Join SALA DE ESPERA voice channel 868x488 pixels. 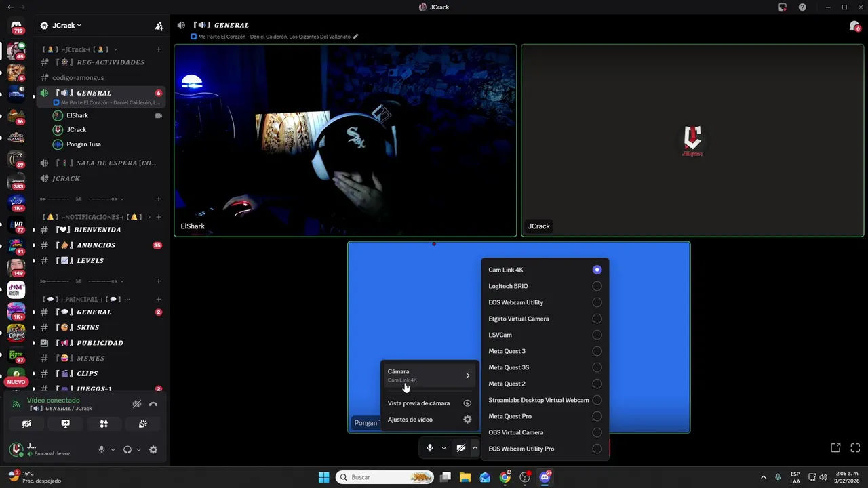[x=100, y=163]
